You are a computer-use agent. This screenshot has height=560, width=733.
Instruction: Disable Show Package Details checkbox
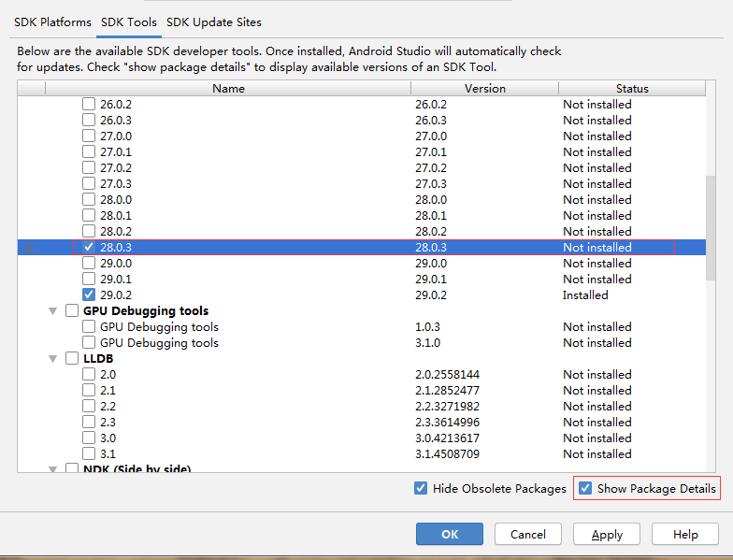pos(586,488)
